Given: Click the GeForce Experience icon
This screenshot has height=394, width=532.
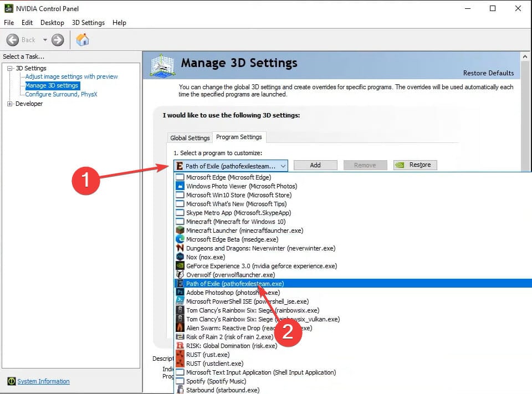Looking at the screenshot, I should click(x=180, y=266).
